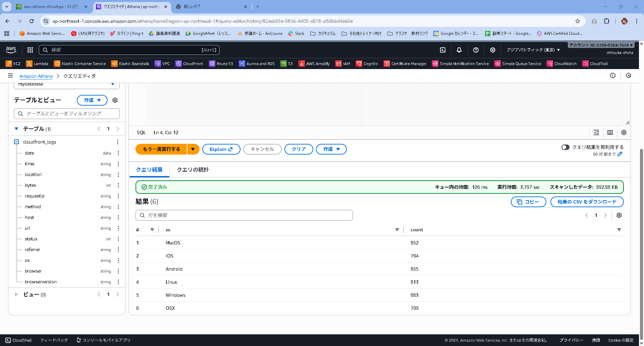
Task: Open the account ID menu
Action: point(601,45)
